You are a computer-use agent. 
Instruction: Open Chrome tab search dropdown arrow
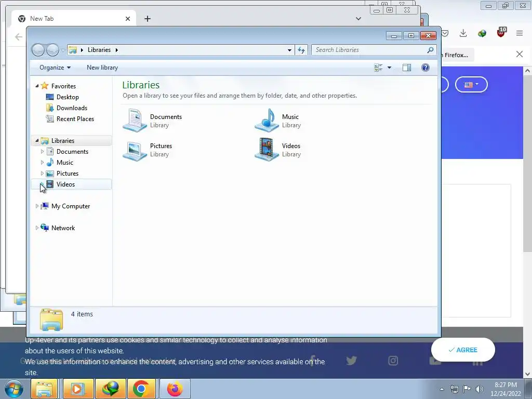coord(358,19)
